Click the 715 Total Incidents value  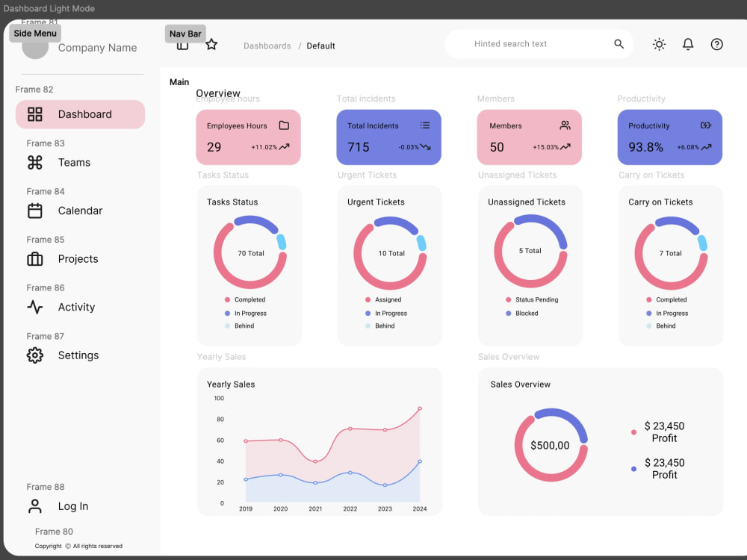(359, 147)
